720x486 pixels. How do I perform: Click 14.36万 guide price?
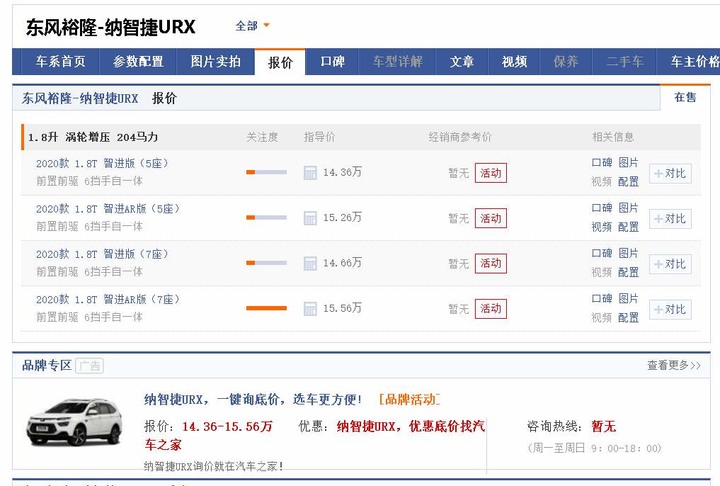point(343,172)
